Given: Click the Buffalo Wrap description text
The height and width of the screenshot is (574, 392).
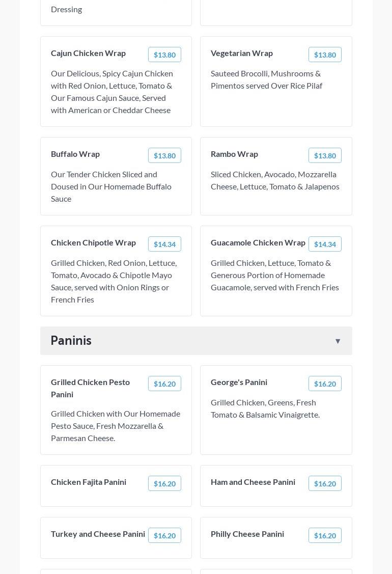Looking at the screenshot, I should [111, 186].
